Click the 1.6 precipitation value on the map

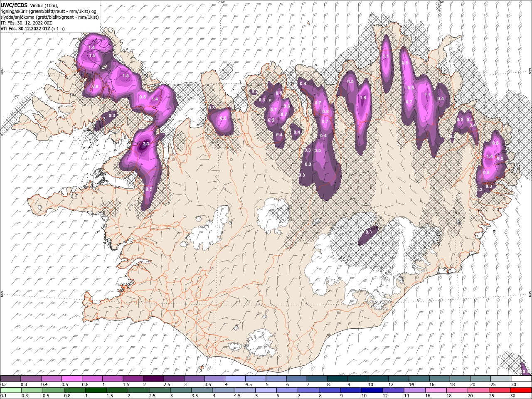pos(92,55)
